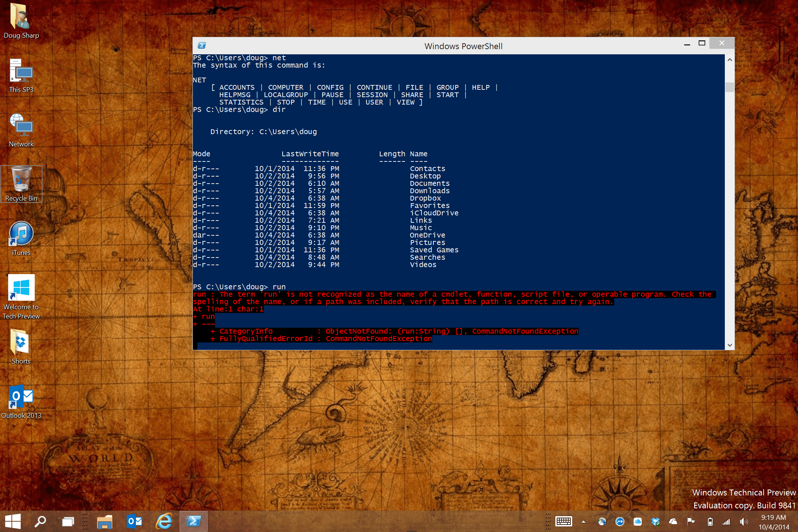Click the 'At line:1 char:1' error text

[228, 309]
